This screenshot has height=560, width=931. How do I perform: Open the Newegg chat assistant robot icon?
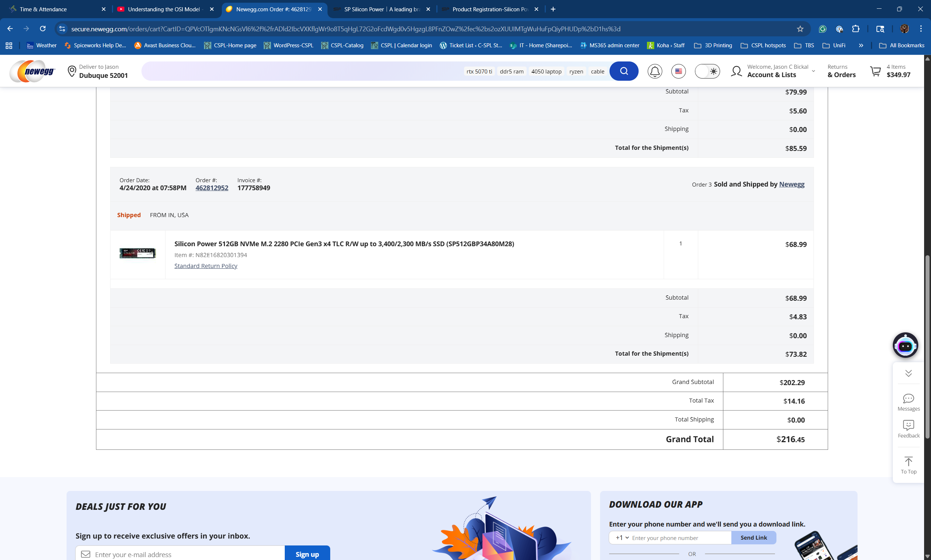point(905,345)
